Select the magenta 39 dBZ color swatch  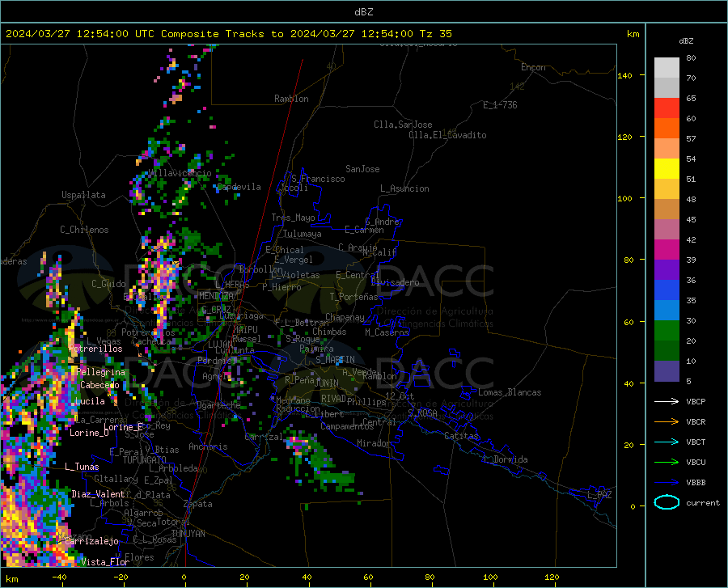coord(667,250)
